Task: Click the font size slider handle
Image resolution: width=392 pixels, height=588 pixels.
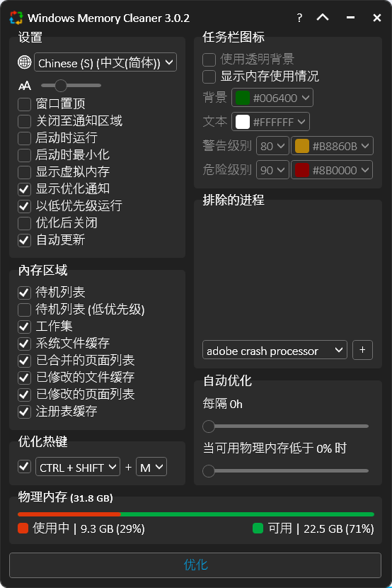Action: (60, 86)
